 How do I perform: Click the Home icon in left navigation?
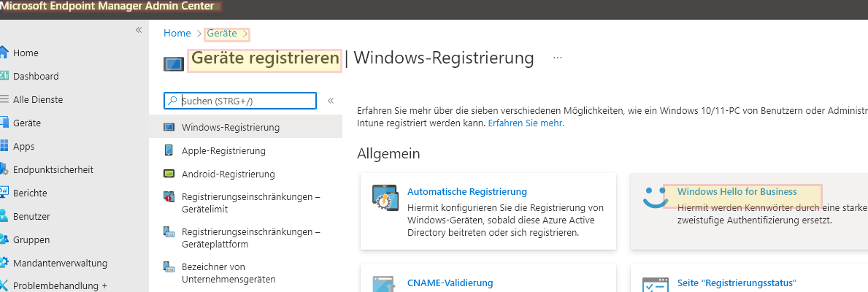point(4,53)
